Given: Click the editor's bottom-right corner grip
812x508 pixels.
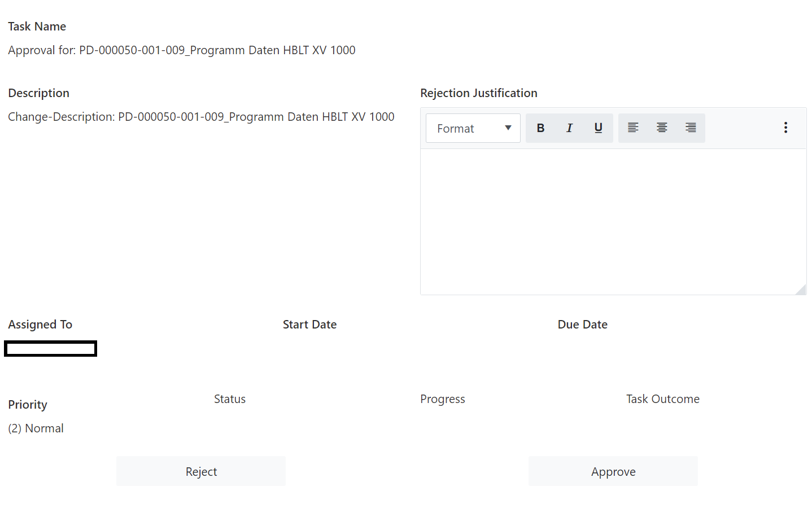Looking at the screenshot, I should pyautogui.click(x=801, y=290).
